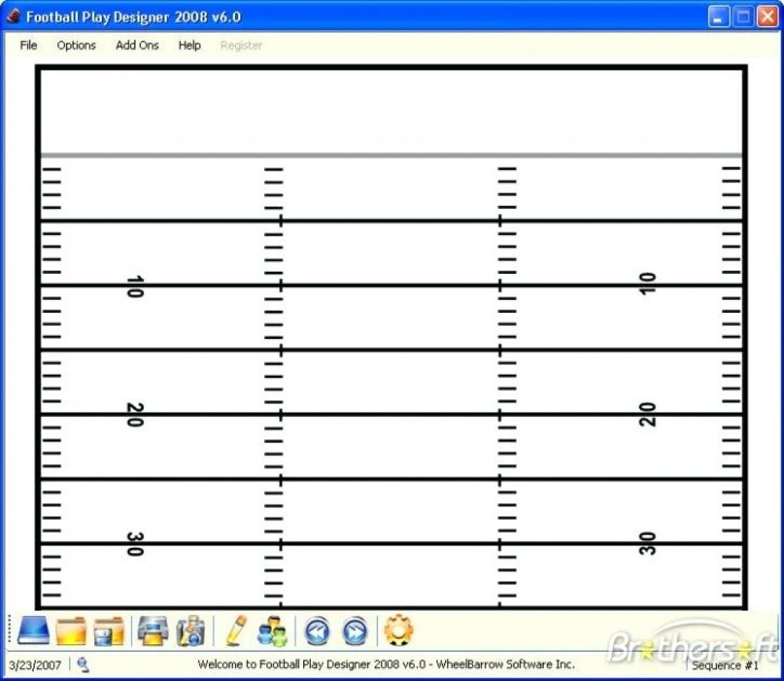Open the Add Ons menu
Screen dimensions: 784x681
pos(136,45)
